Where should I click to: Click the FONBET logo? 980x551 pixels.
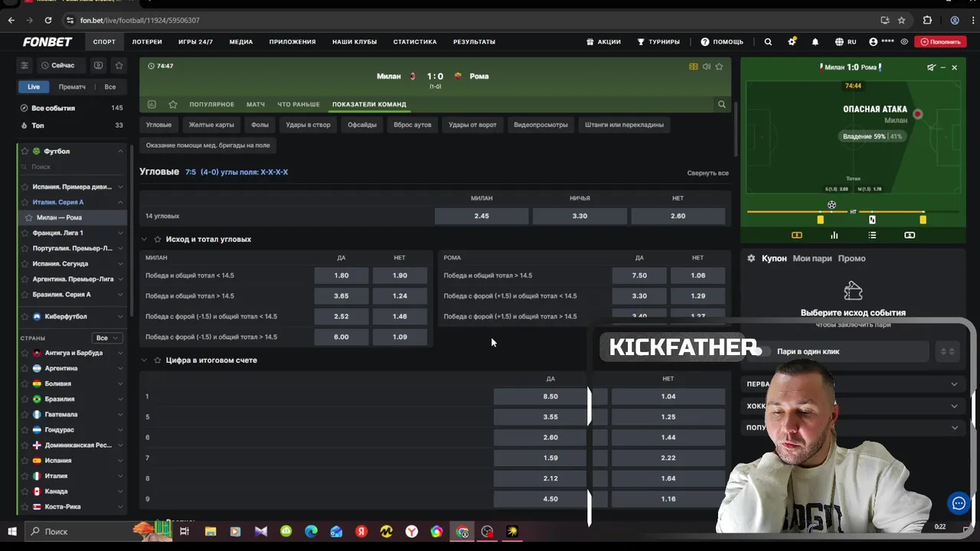pos(47,42)
